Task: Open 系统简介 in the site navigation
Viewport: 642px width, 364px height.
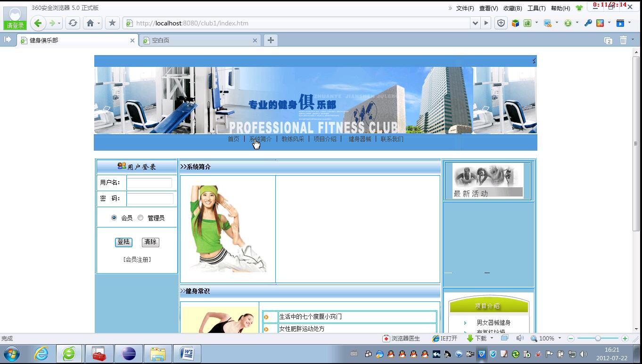Action: [x=260, y=139]
